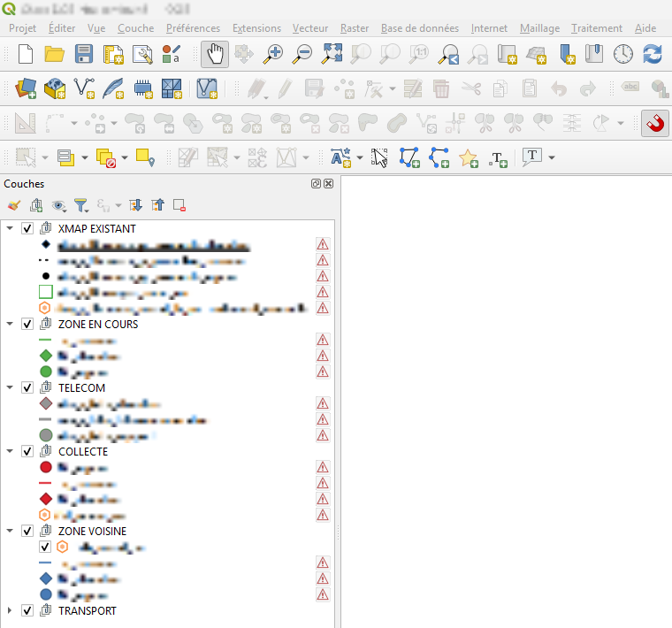Open the Deselect Features dropdown arrow
The width and height of the screenshot is (672, 628).
tap(125, 157)
